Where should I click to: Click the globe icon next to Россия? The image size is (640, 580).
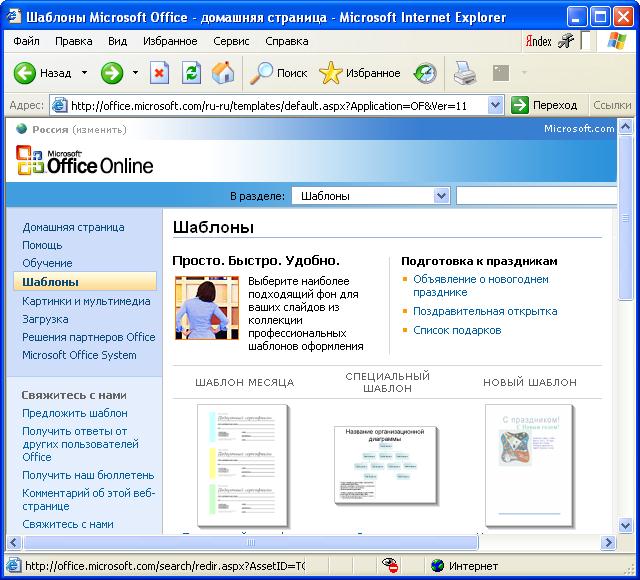pyautogui.click(x=21, y=129)
